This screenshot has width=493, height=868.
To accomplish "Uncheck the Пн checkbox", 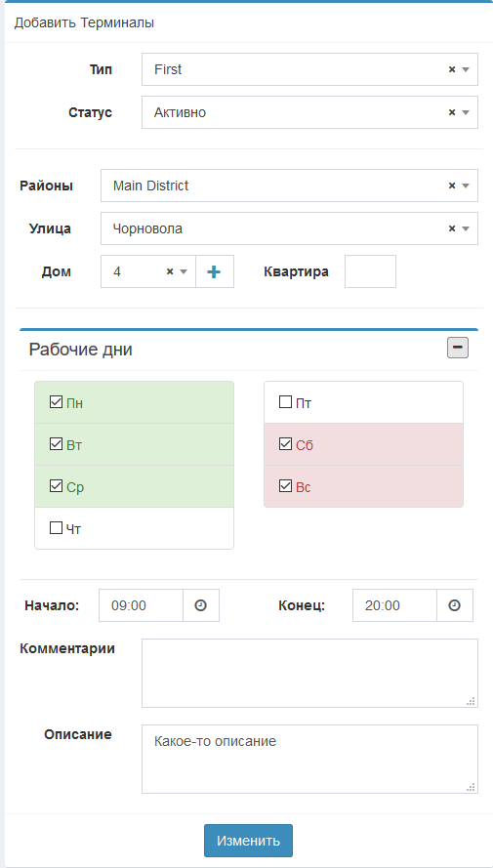I will click(x=56, y=402).
